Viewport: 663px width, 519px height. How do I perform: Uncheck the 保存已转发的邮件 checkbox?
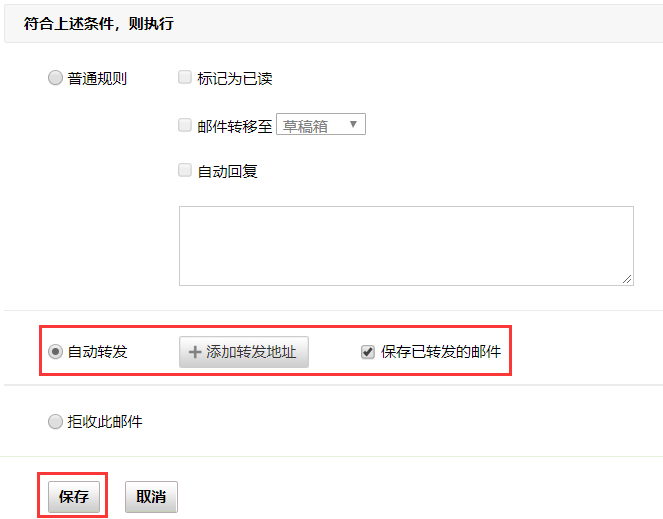click(x=368, y=352)
